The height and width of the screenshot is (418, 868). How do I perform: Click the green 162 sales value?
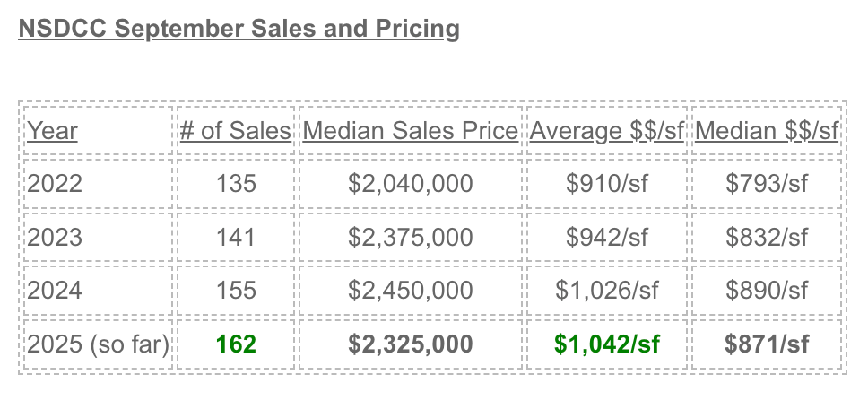coord(236,344)
